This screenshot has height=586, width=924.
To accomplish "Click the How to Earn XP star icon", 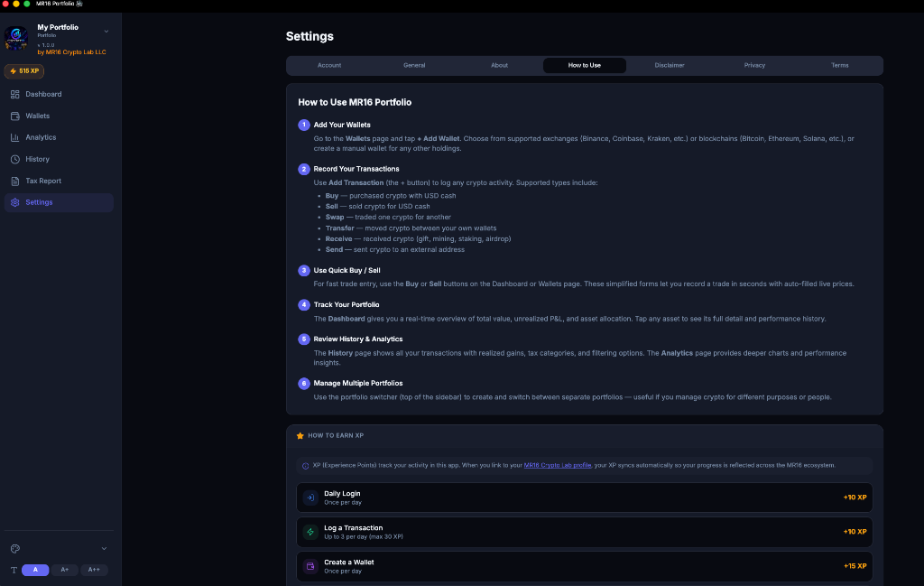I will [300, 436].
